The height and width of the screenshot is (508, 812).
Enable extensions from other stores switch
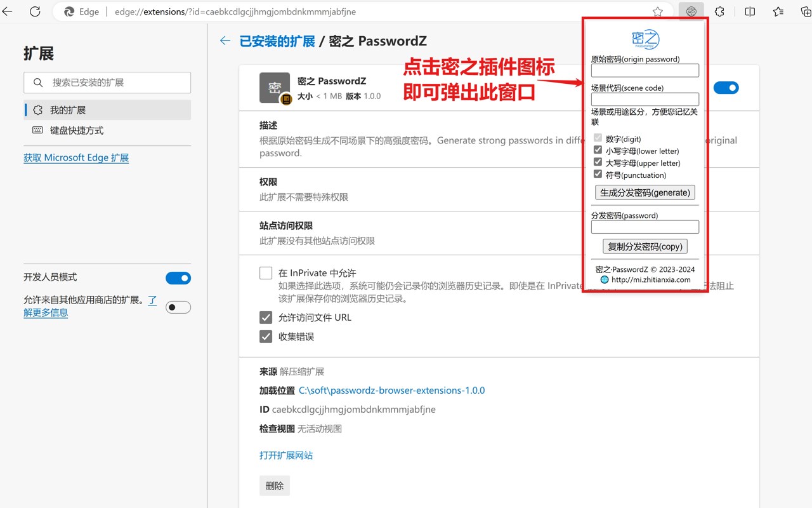click(x=178, y=307)
